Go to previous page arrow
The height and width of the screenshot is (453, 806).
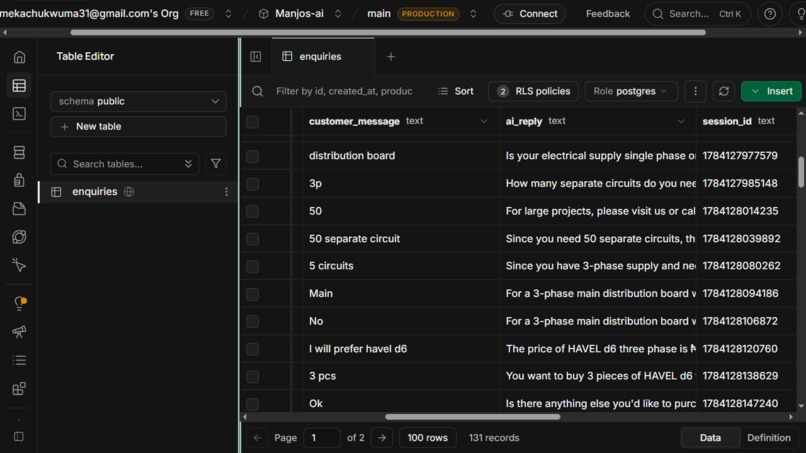[x=257, y=438]
